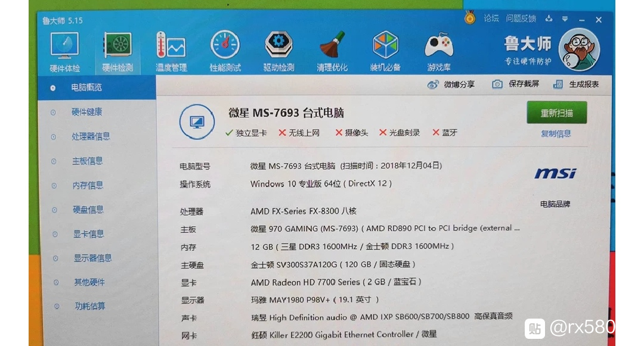
Task: Select the 硬件检测 hardware detection icon
Action: tap(117, 51)
